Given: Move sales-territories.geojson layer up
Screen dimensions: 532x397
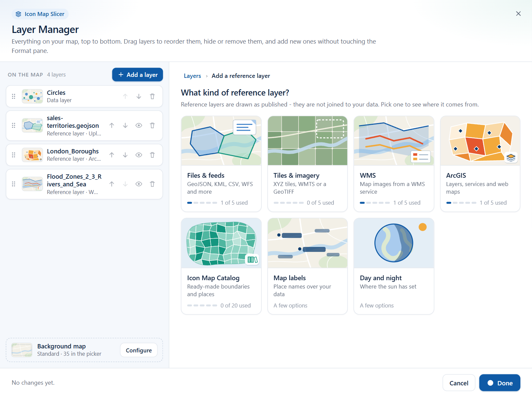Looking at the screenshot, I should 112,125.
